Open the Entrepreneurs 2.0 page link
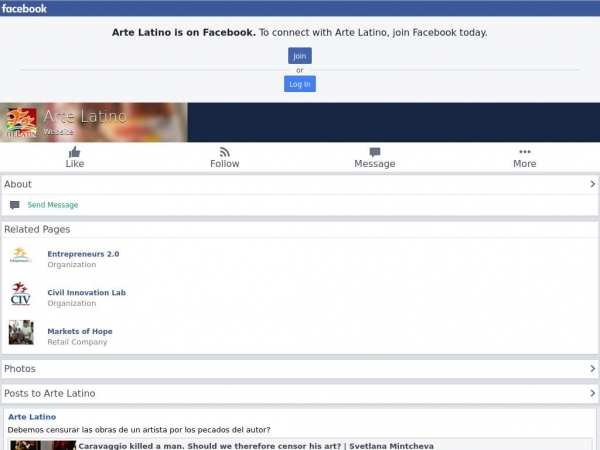Screen dimensions: 600x450 [83, 254]
